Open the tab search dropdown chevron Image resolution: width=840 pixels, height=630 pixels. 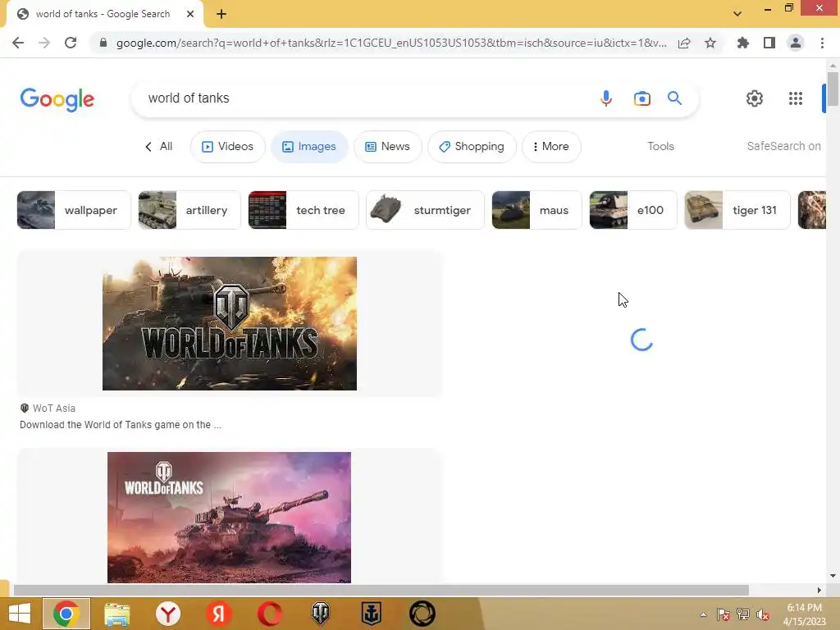(737, 14)
